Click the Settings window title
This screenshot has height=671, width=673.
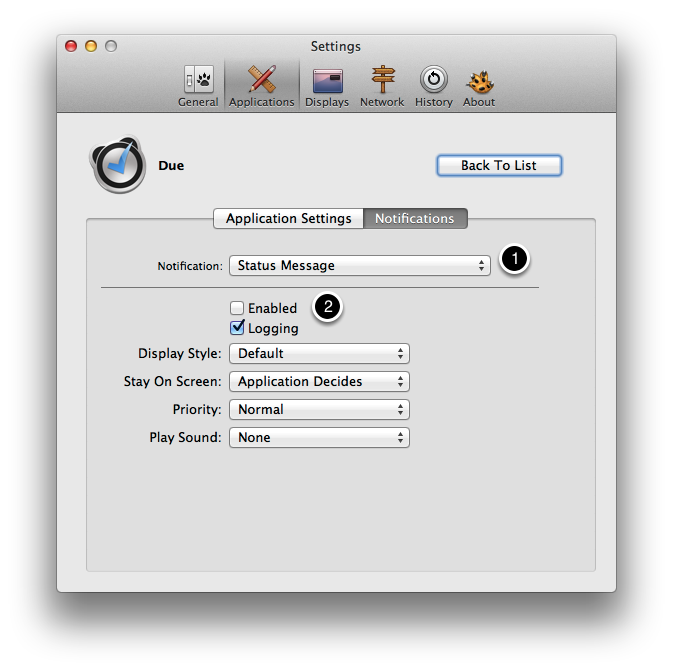[x=336, y=46]
